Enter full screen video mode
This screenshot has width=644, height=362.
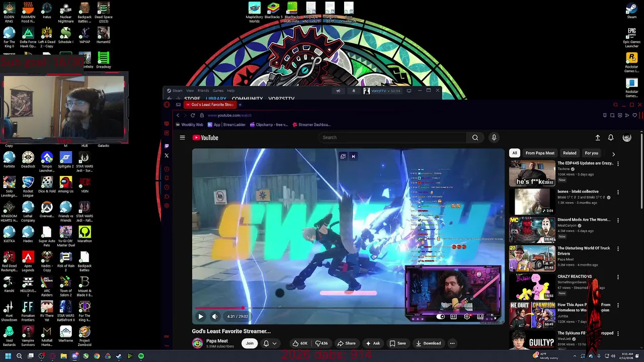[494, 317]
